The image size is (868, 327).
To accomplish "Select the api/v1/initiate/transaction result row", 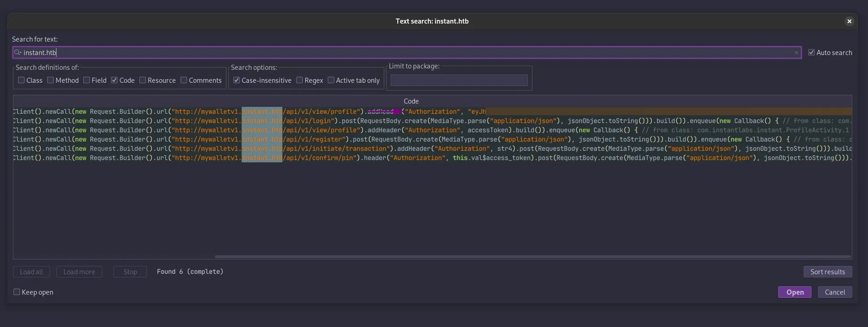I will (x=432, y=148).
